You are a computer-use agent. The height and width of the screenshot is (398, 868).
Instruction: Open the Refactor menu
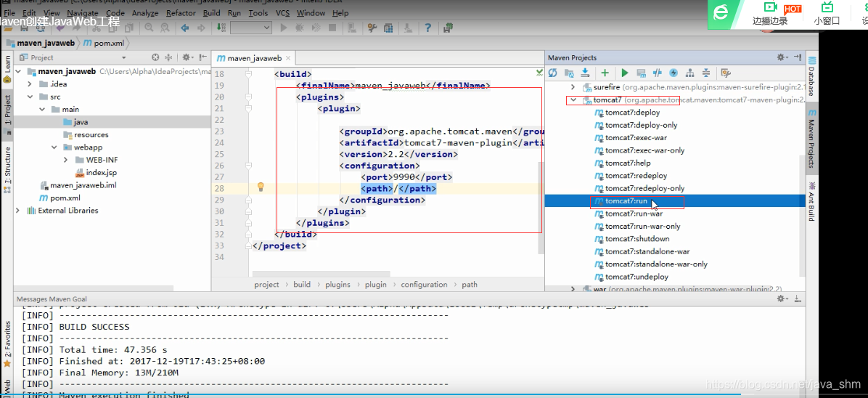coord(181,13)
